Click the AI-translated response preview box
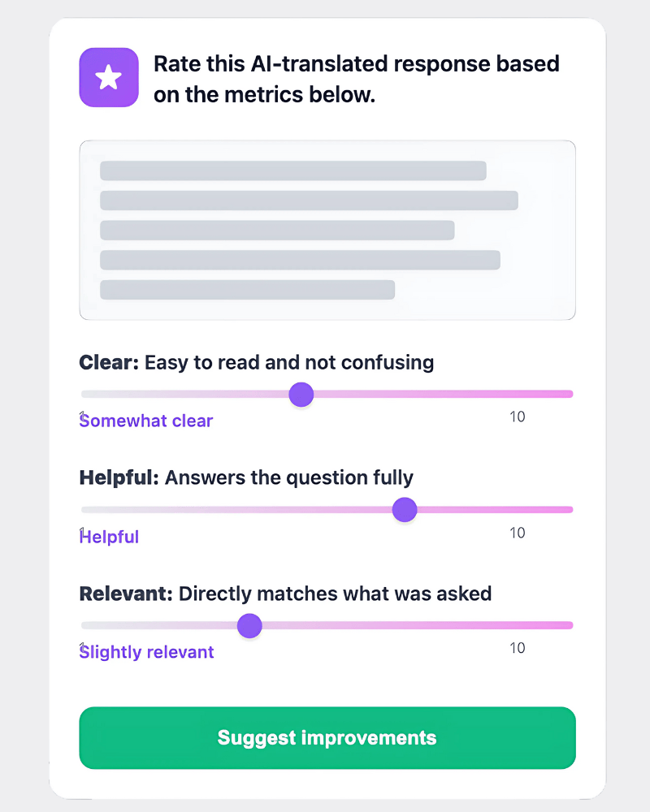The image size is (650, 812). coord(327,230)
